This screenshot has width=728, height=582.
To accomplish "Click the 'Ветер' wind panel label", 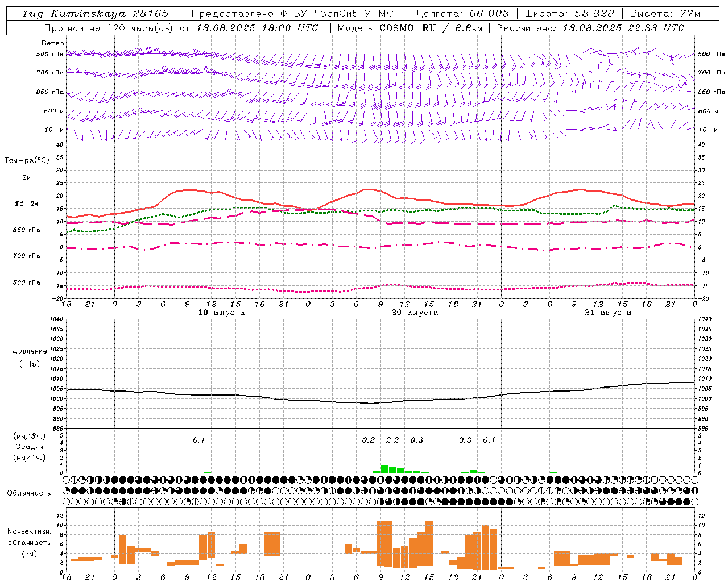I will (53, 43).
